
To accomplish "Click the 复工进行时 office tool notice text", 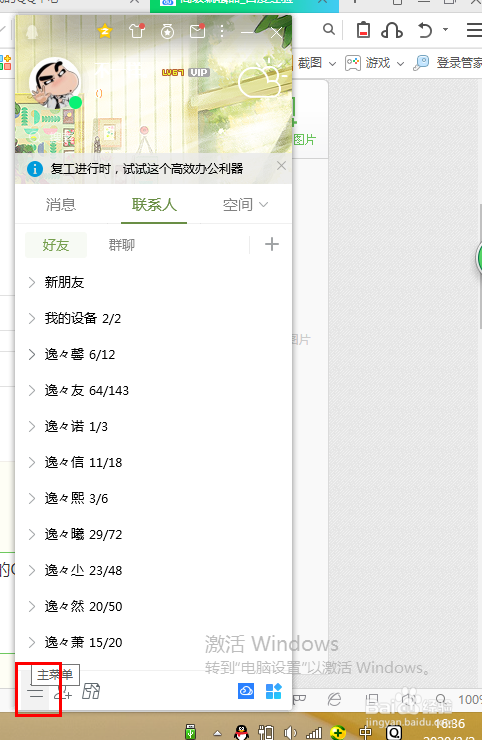I will tap(147, 168).
